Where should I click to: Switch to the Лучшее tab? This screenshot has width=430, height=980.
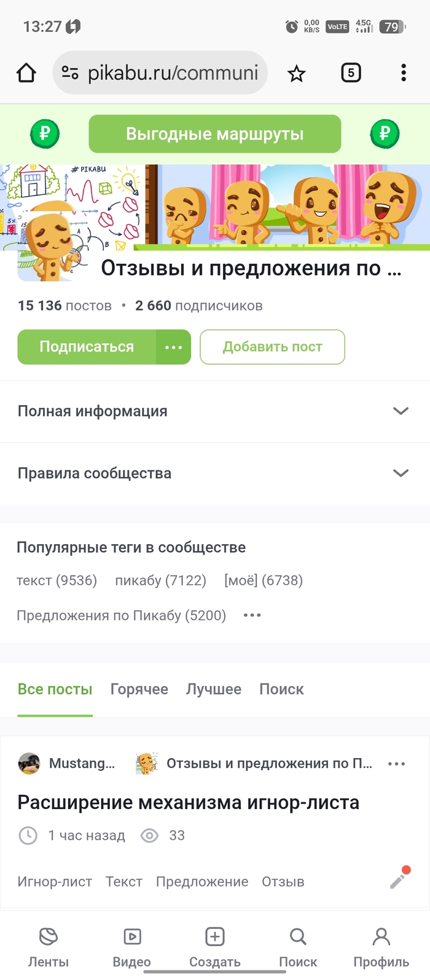pos(213,689)
